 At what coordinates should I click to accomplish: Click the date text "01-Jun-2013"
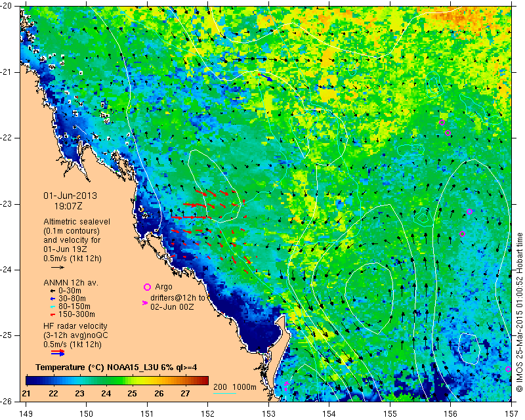[x=70, y=196]
